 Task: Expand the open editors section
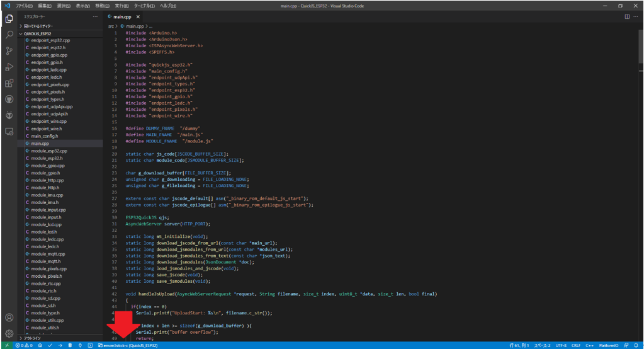pos(60,26)
